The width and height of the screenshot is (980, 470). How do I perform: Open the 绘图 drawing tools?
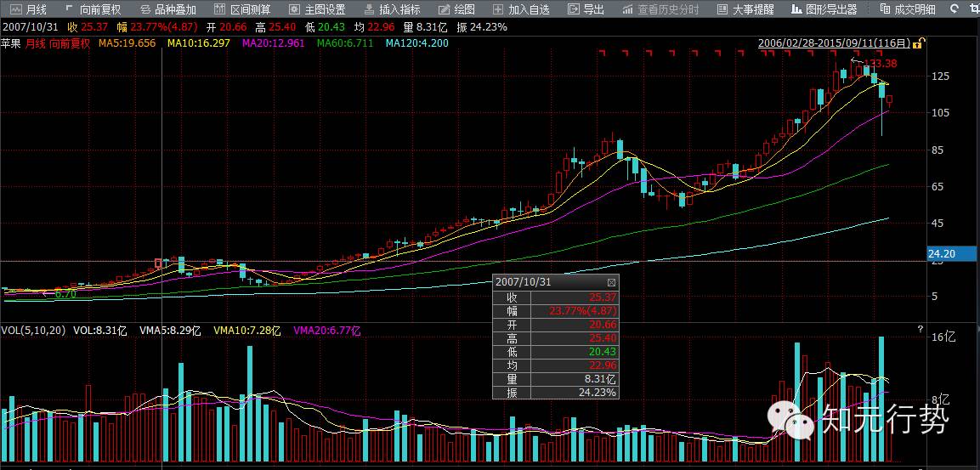(x=456, y=9)
